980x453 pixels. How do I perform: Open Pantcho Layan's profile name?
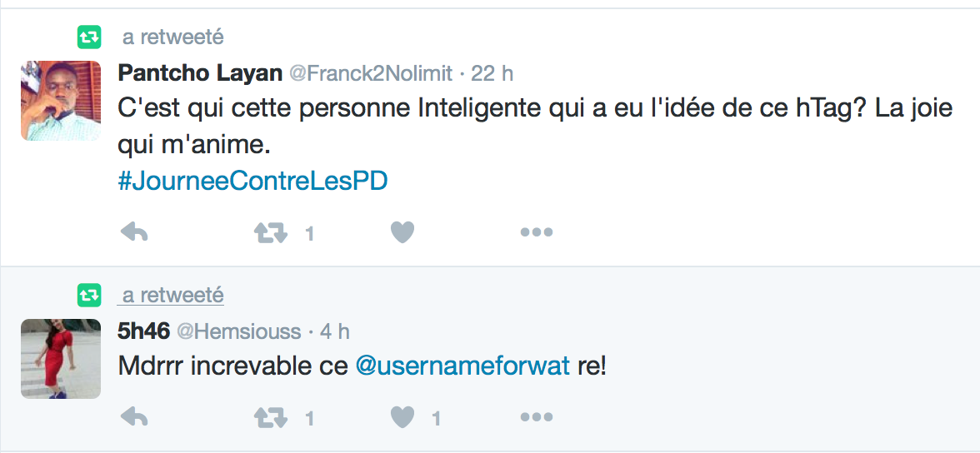[x=200, y=73]
